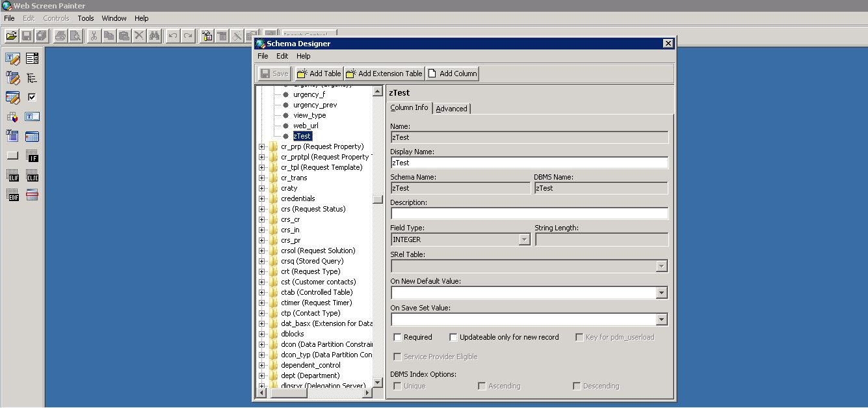Check Updateable only for new record

pos(454,337)
